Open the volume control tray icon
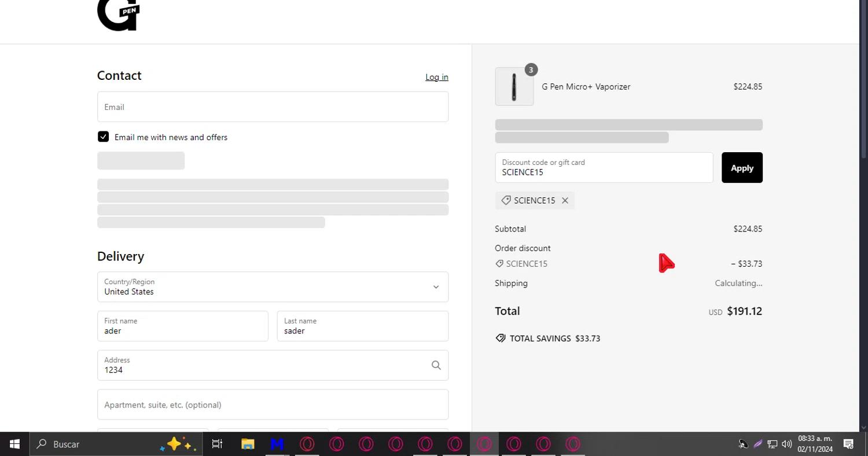Image resolution: width=868 pixels, height=456 pixels. (x=786, y=444)
